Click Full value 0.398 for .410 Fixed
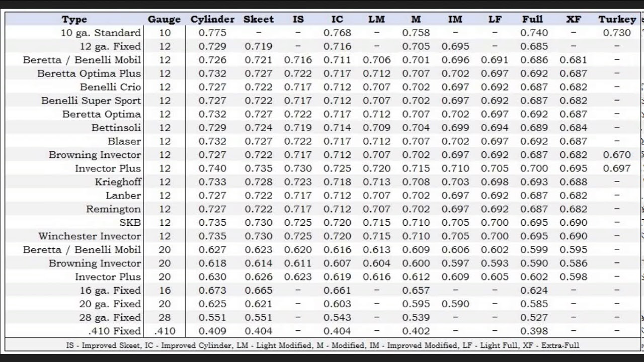The height and width of the screenshot is (362, 644). click(534, 331)
